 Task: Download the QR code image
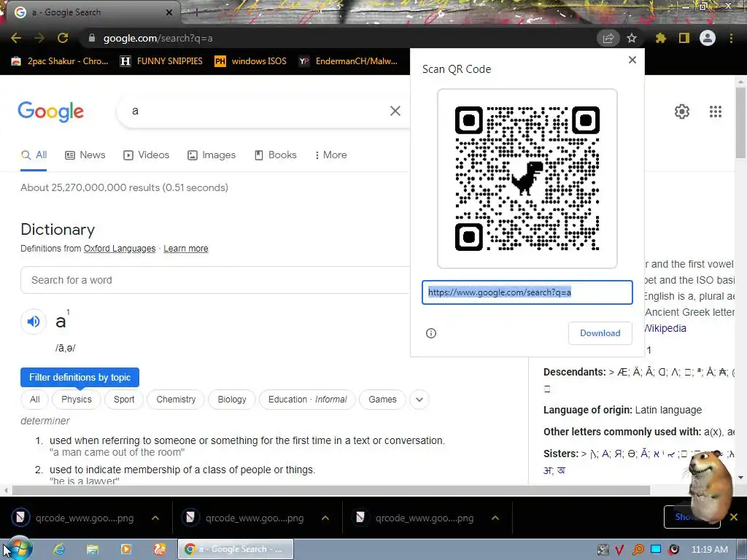tap(600, 332)
